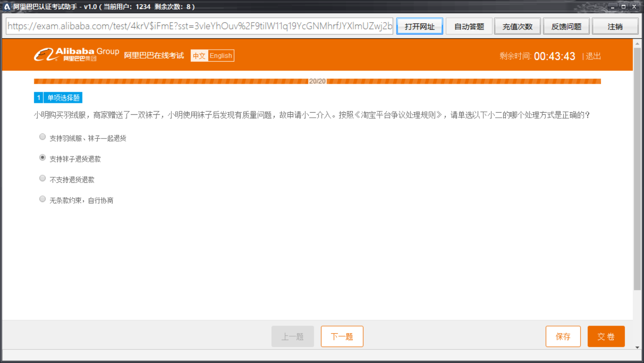Click the 打开网址 button
644x363 pixels.
pyautogui.click(x=420, y=26)
